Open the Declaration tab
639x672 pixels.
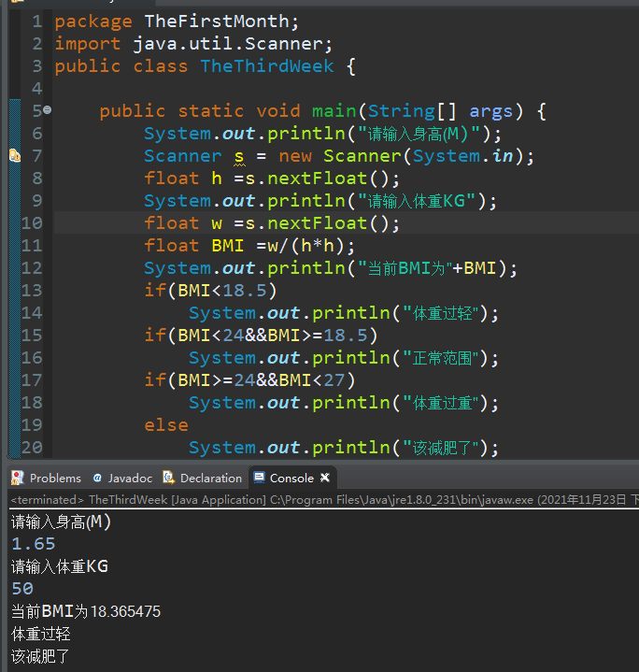[x=202, y=478]
